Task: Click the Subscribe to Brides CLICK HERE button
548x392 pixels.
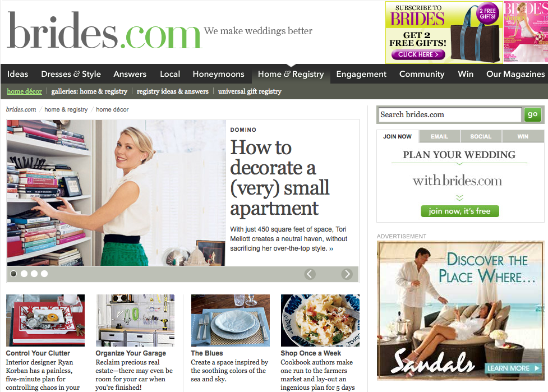Action: click(x=418, y=54)
